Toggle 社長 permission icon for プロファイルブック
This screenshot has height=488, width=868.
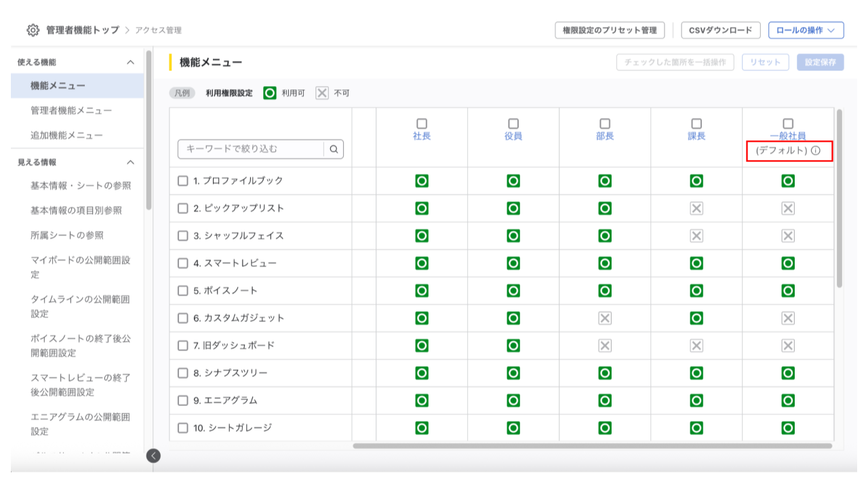pos(422,181)
